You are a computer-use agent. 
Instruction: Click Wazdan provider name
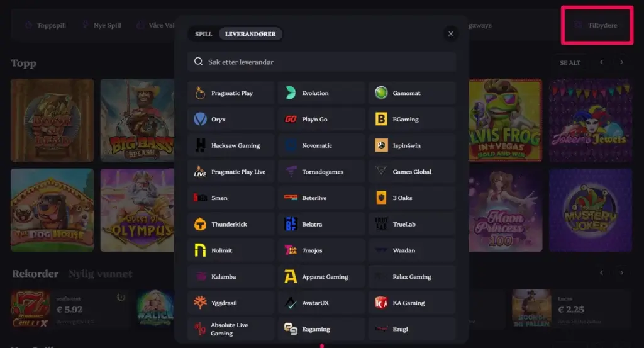(x=404, y=250)
